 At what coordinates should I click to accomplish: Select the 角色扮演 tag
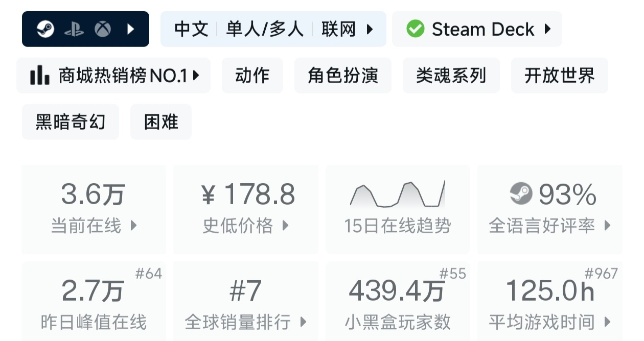[343, 76]
